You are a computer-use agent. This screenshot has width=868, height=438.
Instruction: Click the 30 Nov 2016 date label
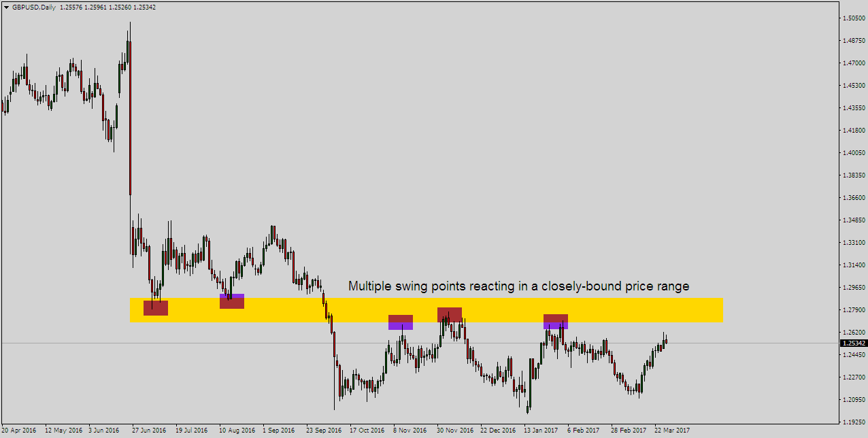coord(454,431)
